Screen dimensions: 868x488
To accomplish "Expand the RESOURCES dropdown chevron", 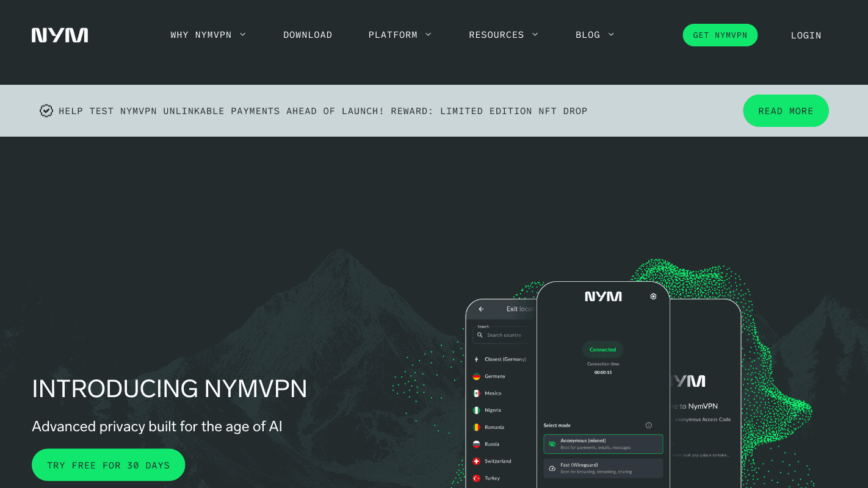I will (x=535, y=35).
